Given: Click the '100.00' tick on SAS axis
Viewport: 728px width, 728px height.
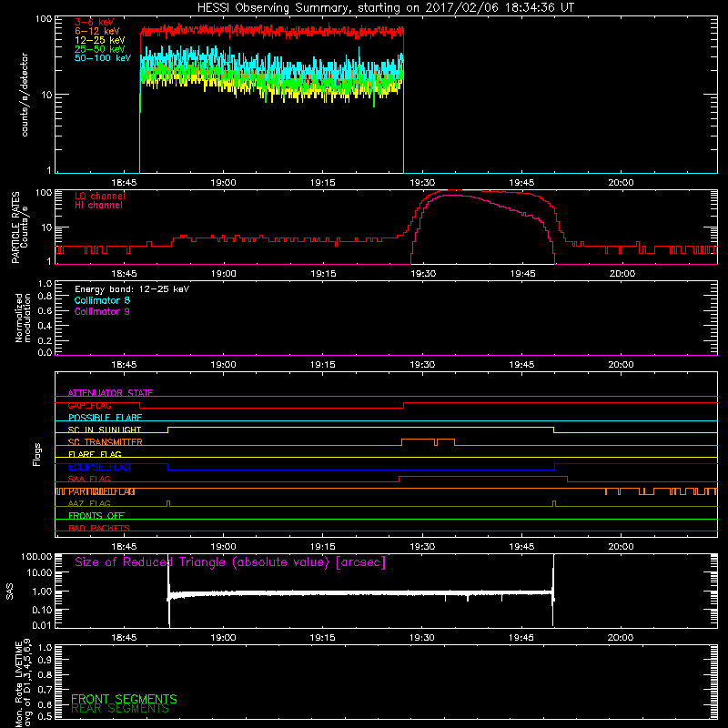Looking at the screenshot, I should tap(36, 556).
